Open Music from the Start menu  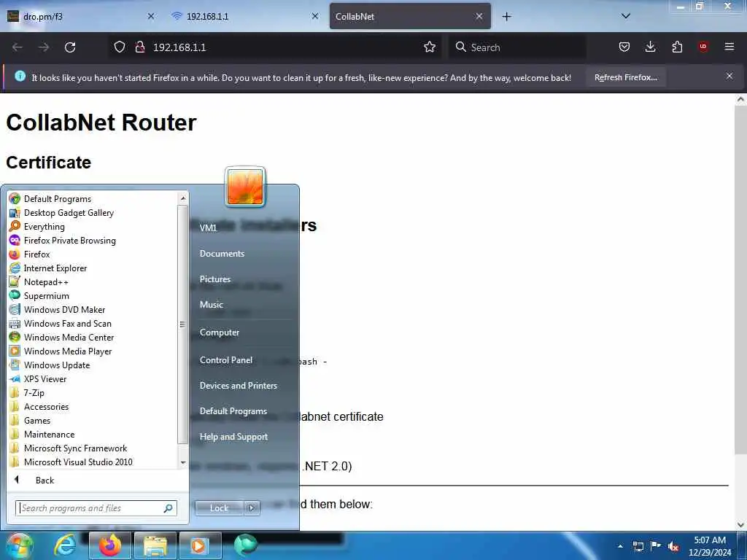pos(211,304)
